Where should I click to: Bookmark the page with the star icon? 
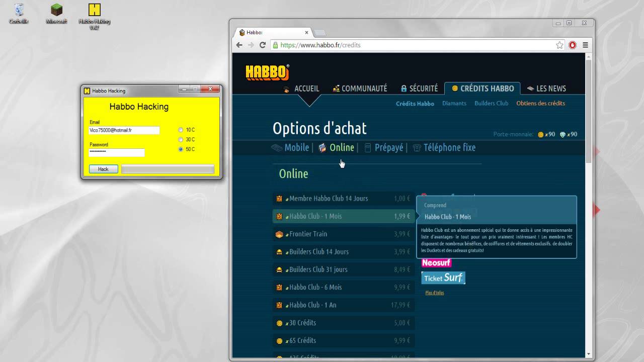(559, 45)
